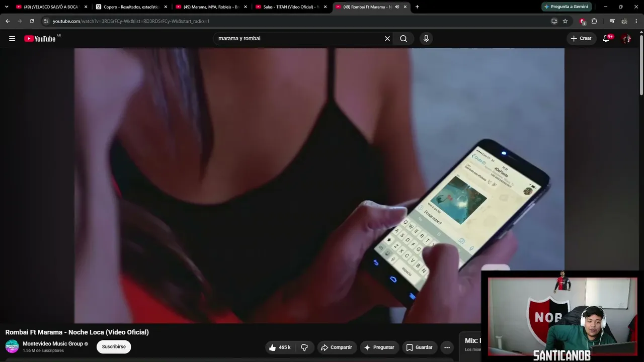
Task: Go to the YouTube home logo
Action: 40,39
